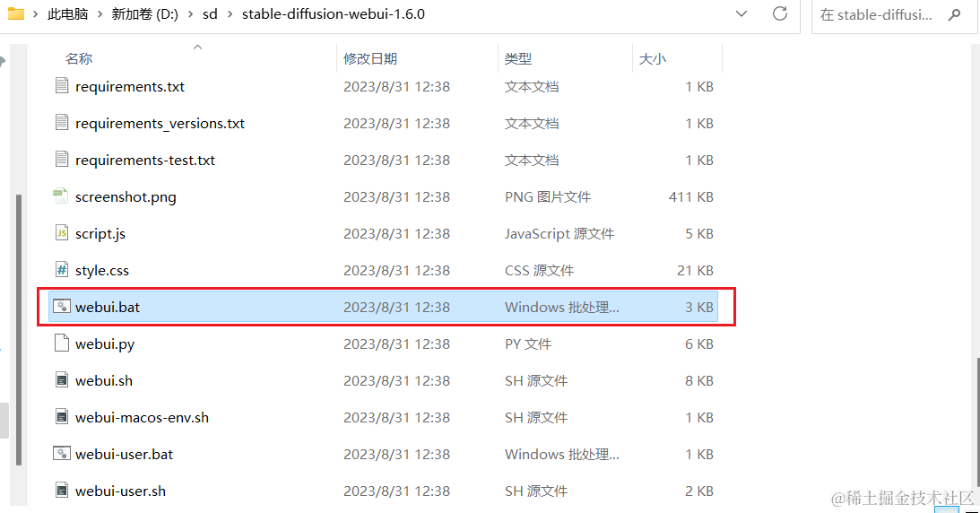Expand the chevron after sd breadcrumb

[230, 14]
